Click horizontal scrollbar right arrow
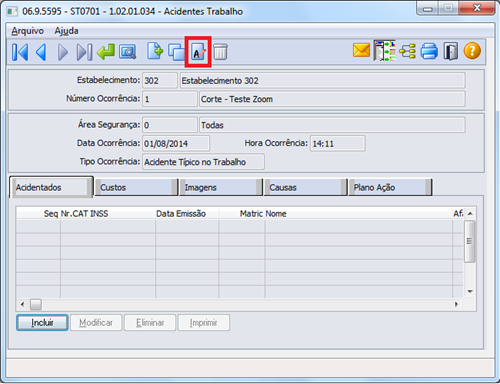500x384 pixels. coord(456,304)
